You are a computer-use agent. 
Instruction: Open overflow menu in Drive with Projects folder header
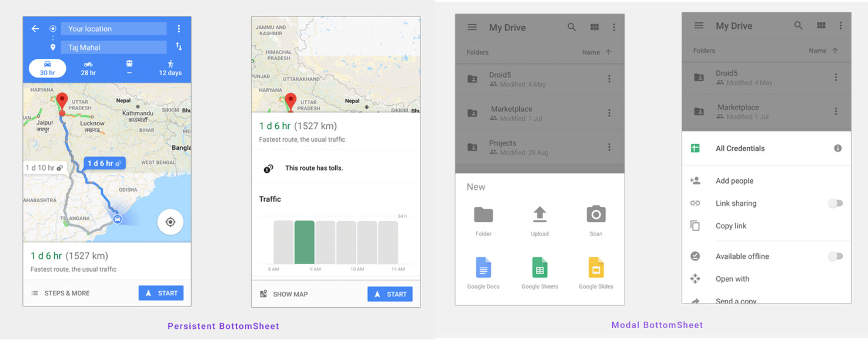click(x=614, y=27)
